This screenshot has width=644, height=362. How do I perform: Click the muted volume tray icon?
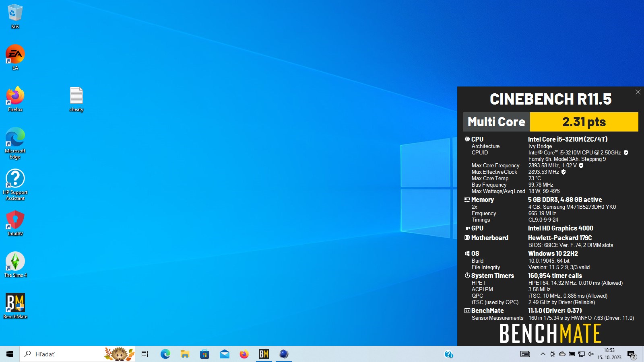pyautogui.click(x=591, y=354)
